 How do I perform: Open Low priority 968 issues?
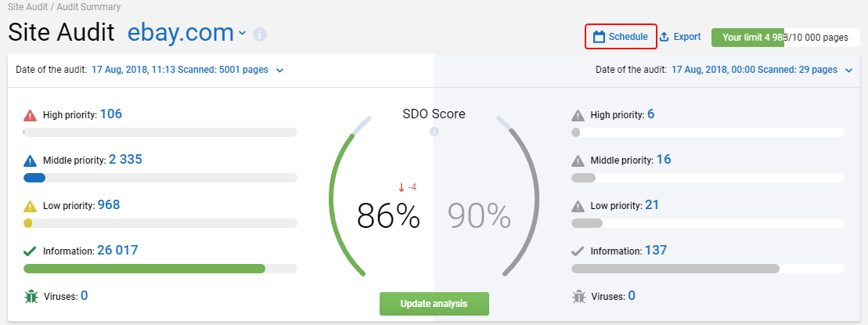109,205
